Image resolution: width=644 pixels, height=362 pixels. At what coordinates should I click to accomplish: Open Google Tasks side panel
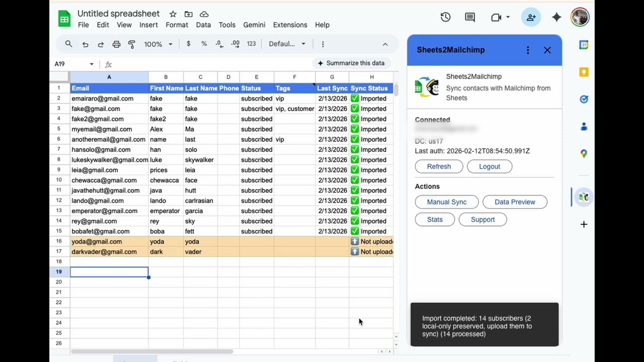(x=584, y=99)
